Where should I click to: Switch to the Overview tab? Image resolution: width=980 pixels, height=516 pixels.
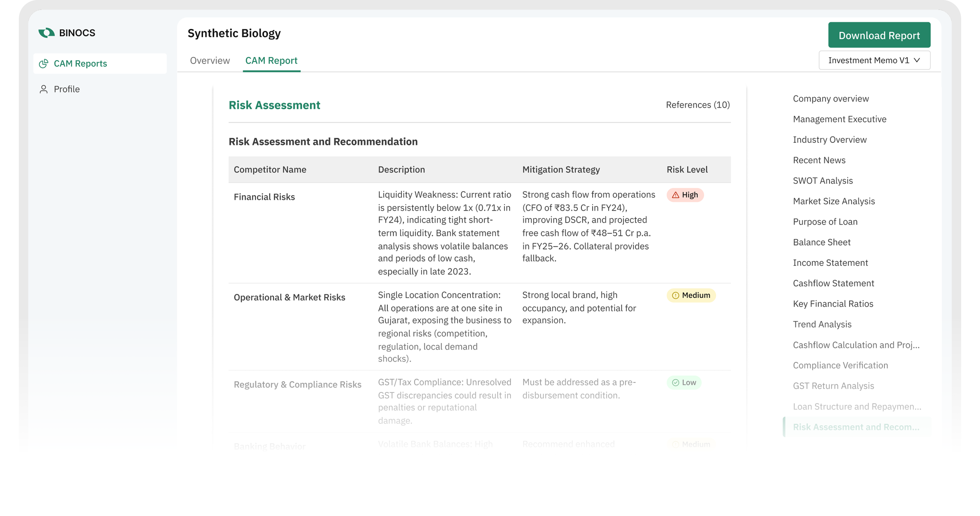[x=210, y=60]
